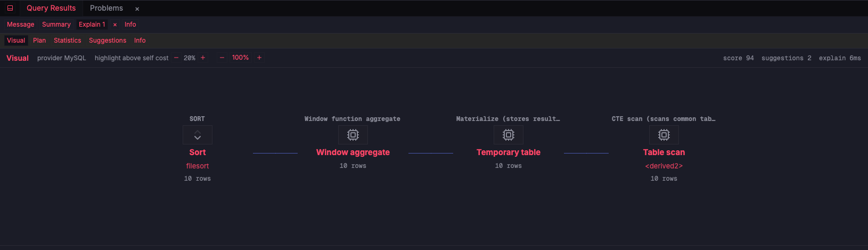The image size is (868, 250).
Task: Close the results panel with the X
Action: click(137, 9)
